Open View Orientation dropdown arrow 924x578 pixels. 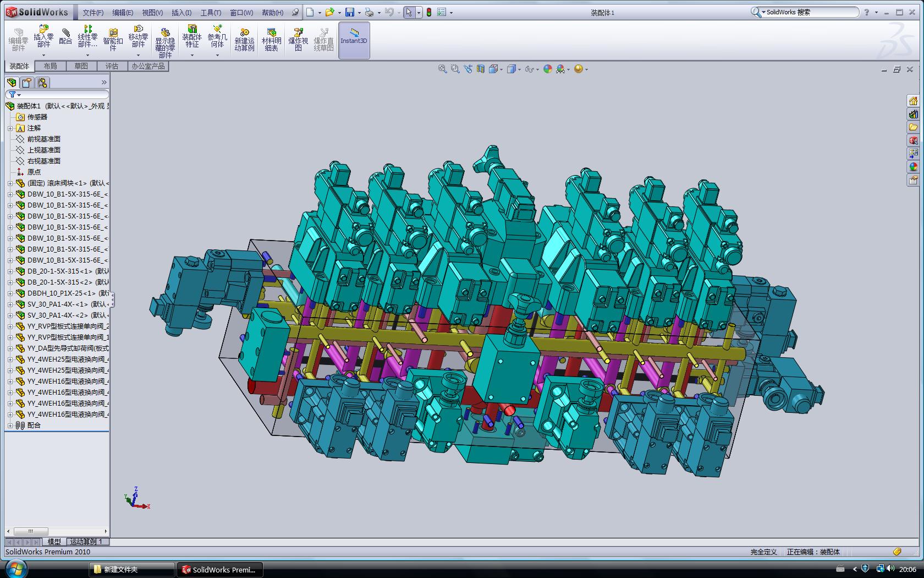[x=501, y=69]
